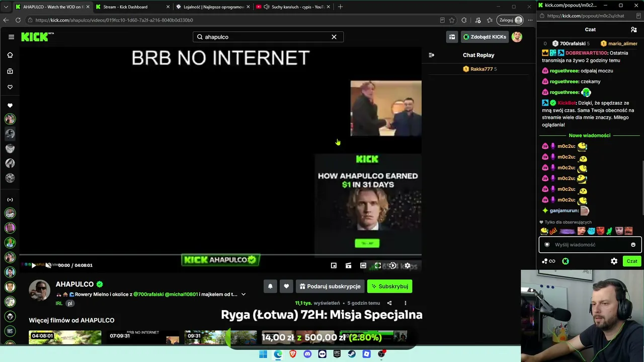Enter fullscreen video mode

coord(378,265)
